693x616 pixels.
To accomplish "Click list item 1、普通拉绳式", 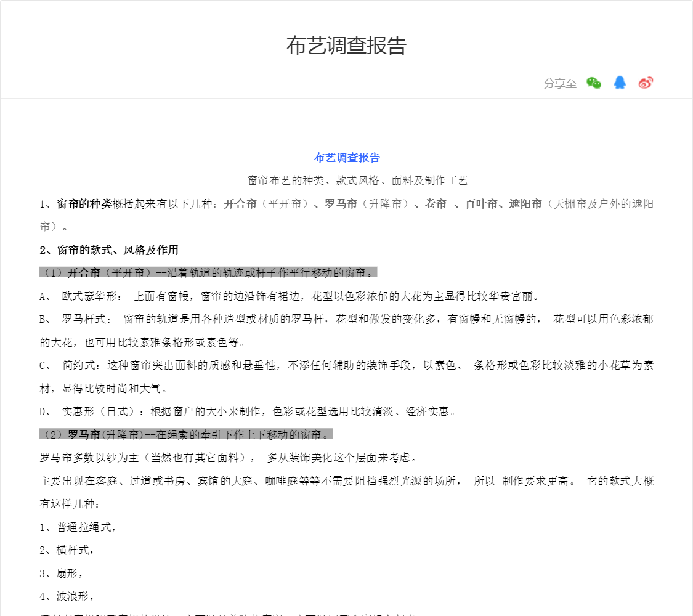I will (x=78, y=527).
